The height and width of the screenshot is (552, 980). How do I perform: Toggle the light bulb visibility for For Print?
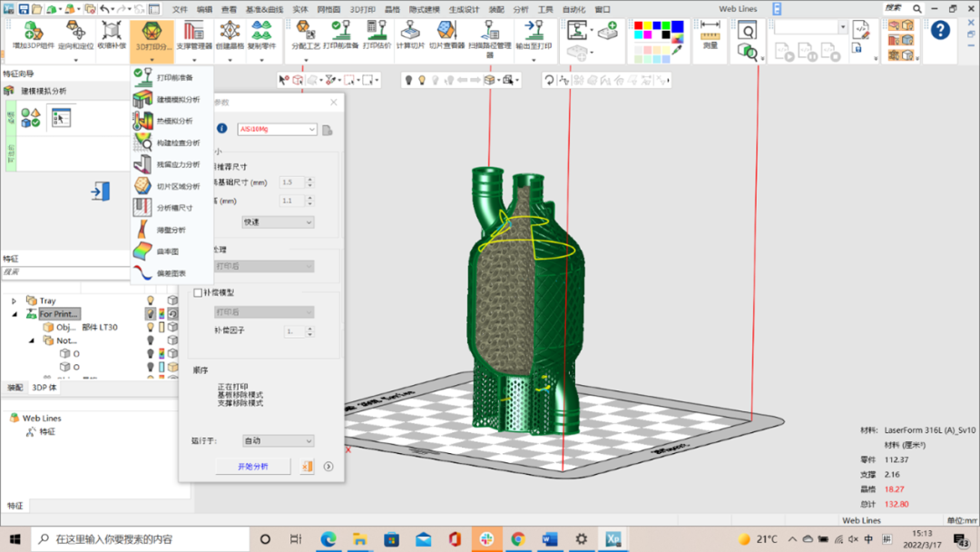click(x=150, y=314)
